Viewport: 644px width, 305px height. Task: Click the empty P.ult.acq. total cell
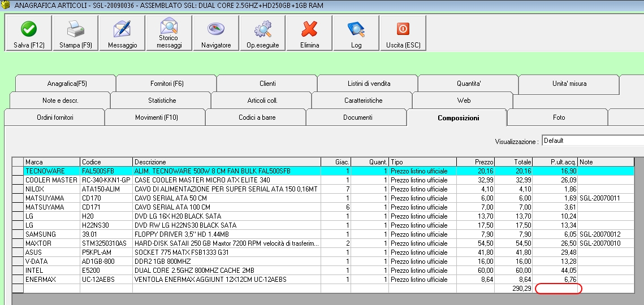click(x=557, y=289)
